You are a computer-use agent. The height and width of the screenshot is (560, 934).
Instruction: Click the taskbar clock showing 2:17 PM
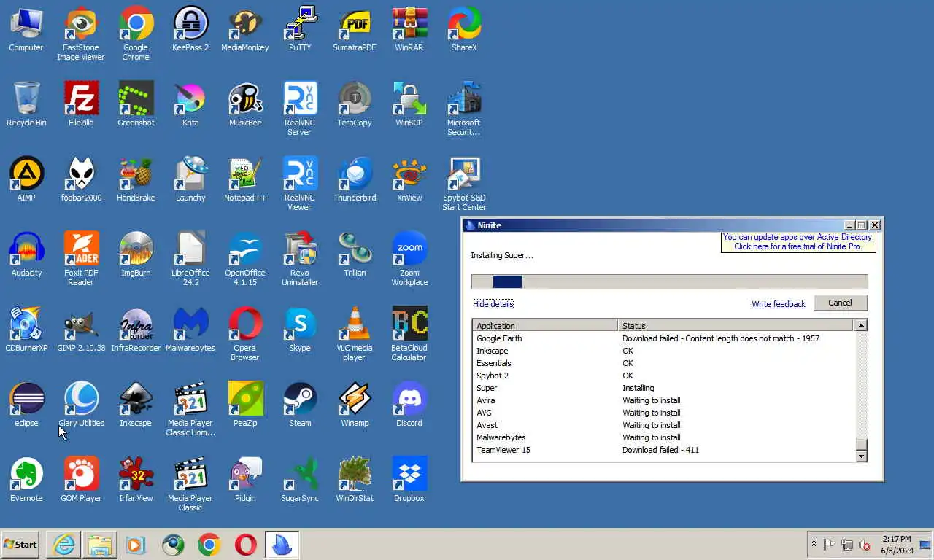[x=897, y=545]
